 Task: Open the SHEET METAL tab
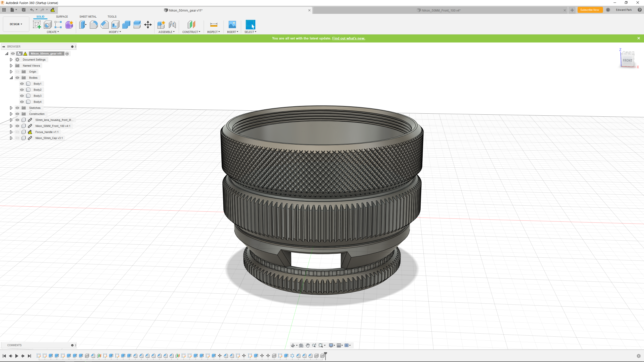point(88,17)
